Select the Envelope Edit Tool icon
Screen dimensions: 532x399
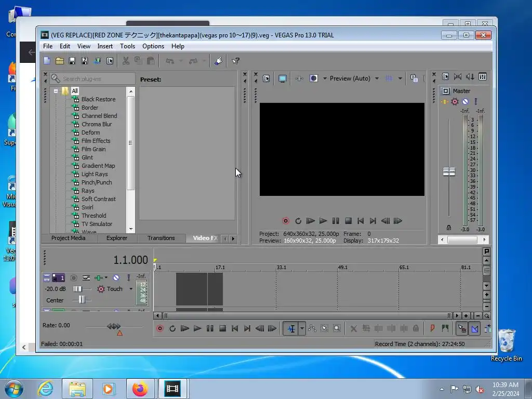[312, 328]
